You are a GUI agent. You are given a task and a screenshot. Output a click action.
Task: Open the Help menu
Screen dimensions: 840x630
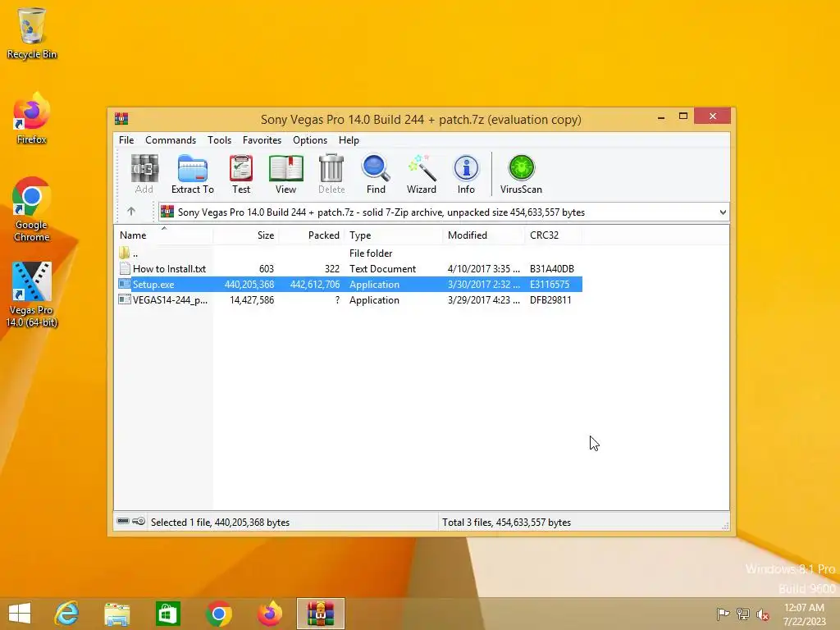349,139
